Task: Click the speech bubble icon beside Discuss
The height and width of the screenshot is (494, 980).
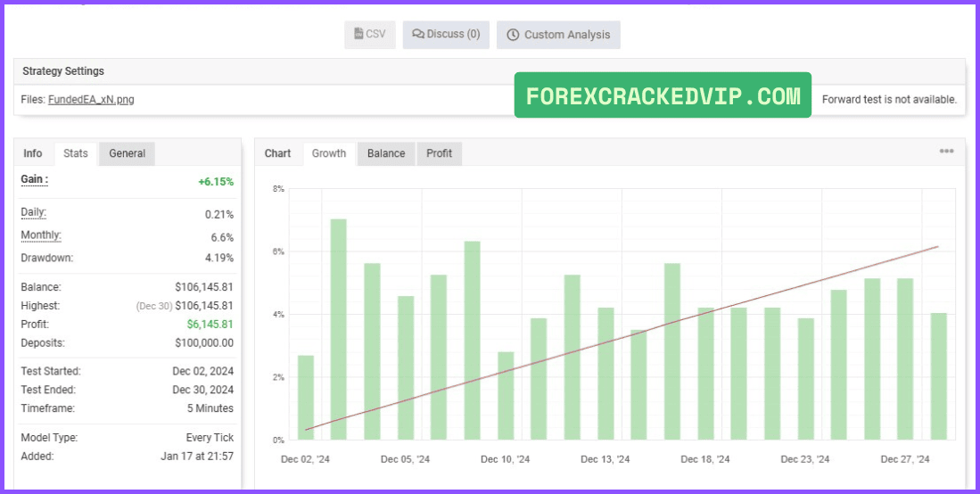Action: [x=419, y=35]
